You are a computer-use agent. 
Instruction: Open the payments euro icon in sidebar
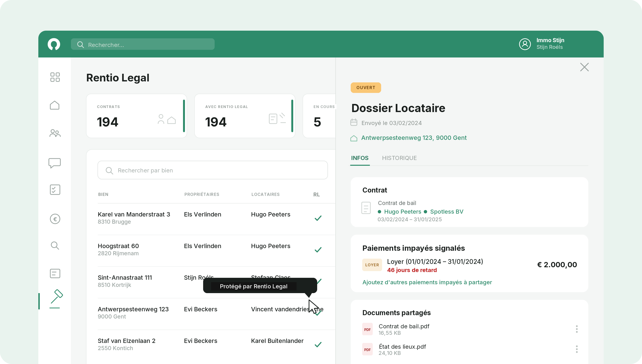point(55,219)
